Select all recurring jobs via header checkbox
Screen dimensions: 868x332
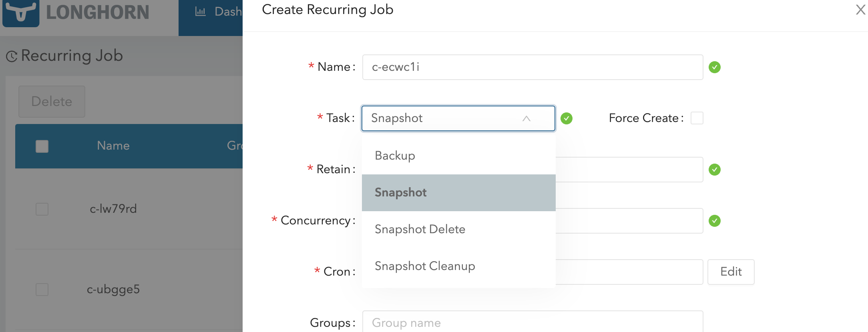click(42, 146)
